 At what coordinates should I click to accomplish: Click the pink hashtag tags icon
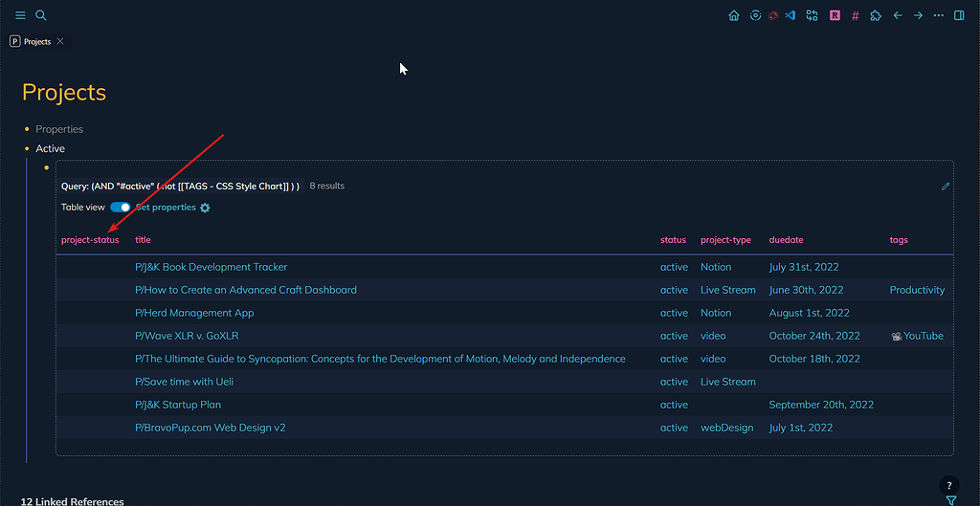tap(855, 15)
